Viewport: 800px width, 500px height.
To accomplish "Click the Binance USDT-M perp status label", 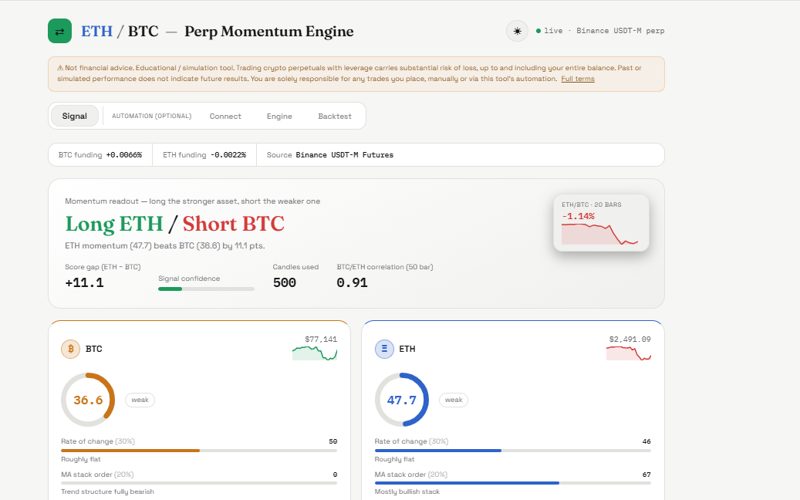I will [x=620, y=31].
